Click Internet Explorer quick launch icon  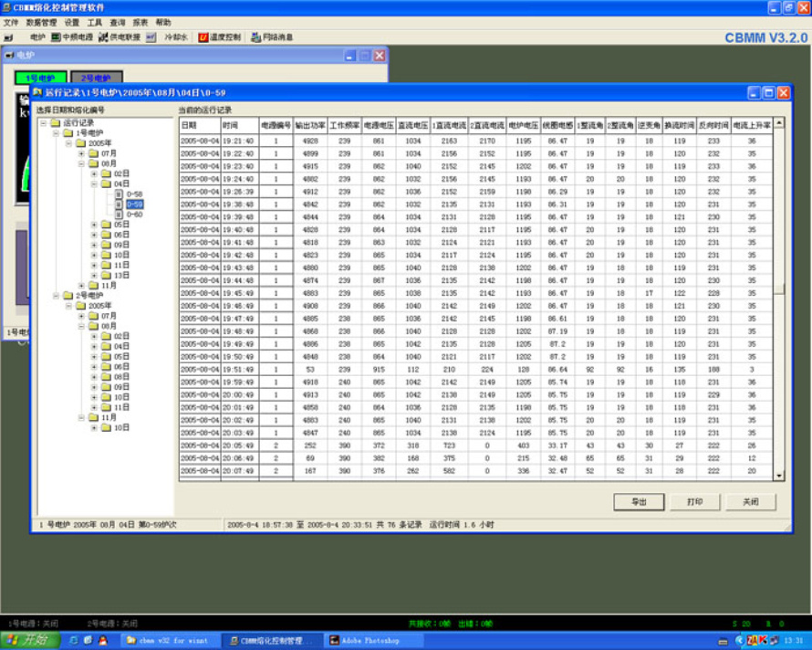[x=74, y=641]
